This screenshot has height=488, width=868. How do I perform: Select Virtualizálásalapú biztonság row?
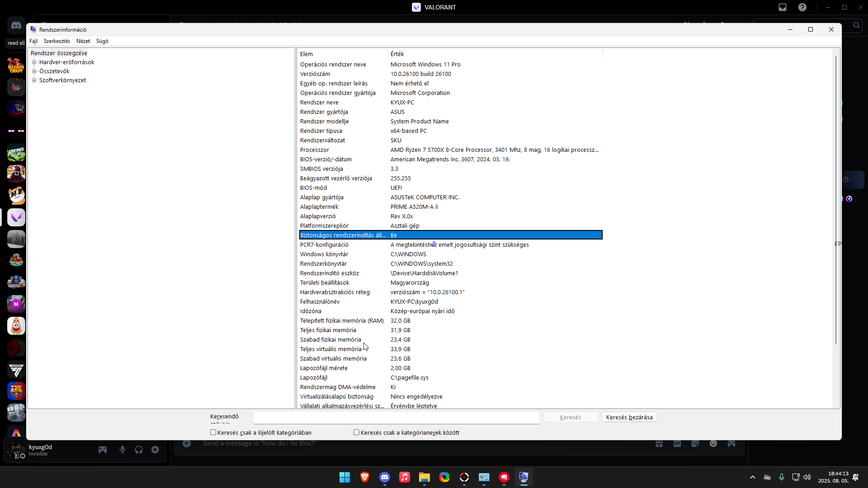(451, 397)
